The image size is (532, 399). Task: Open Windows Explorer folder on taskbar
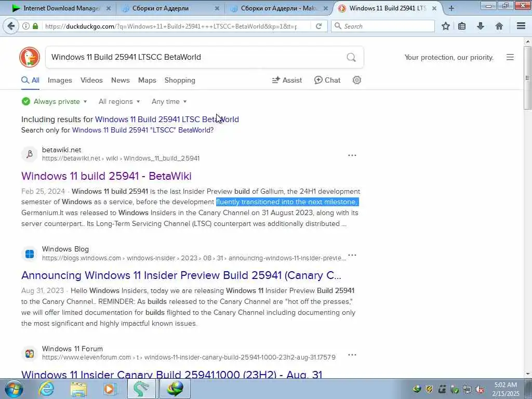79,389
